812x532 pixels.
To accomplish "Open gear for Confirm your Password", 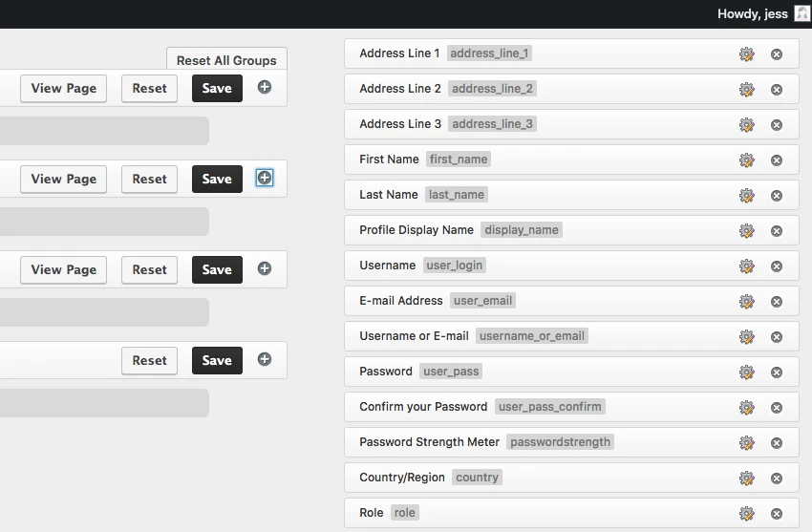I will coord(746,407).
